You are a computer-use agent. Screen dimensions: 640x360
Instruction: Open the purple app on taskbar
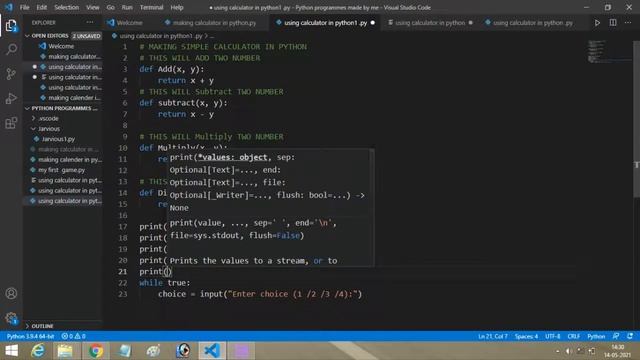241,351
